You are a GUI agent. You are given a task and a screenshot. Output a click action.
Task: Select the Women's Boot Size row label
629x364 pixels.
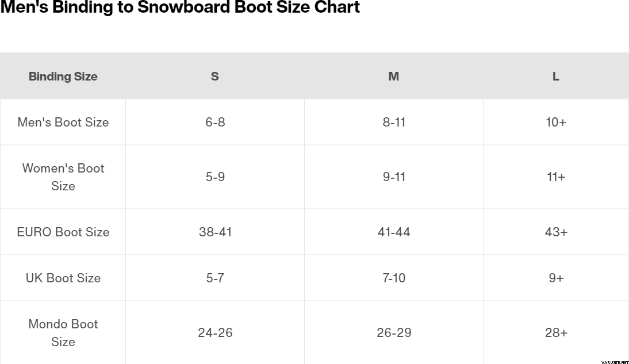point(63,177)
